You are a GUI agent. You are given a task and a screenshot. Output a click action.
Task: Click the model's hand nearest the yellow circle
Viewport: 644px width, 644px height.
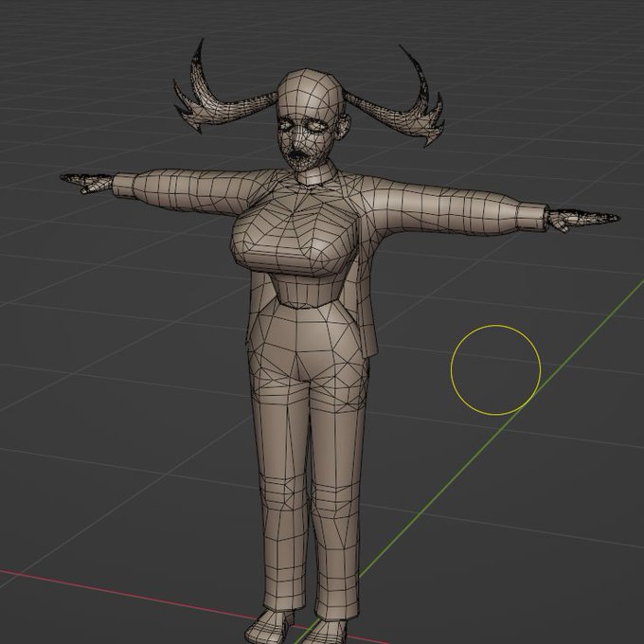(x=583, y=220)
